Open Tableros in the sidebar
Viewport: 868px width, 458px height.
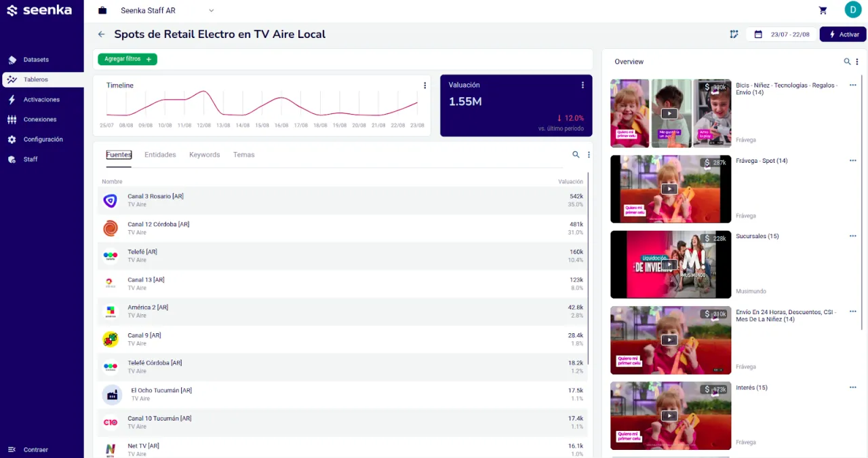pyautogui.click(x=42, y=79)
